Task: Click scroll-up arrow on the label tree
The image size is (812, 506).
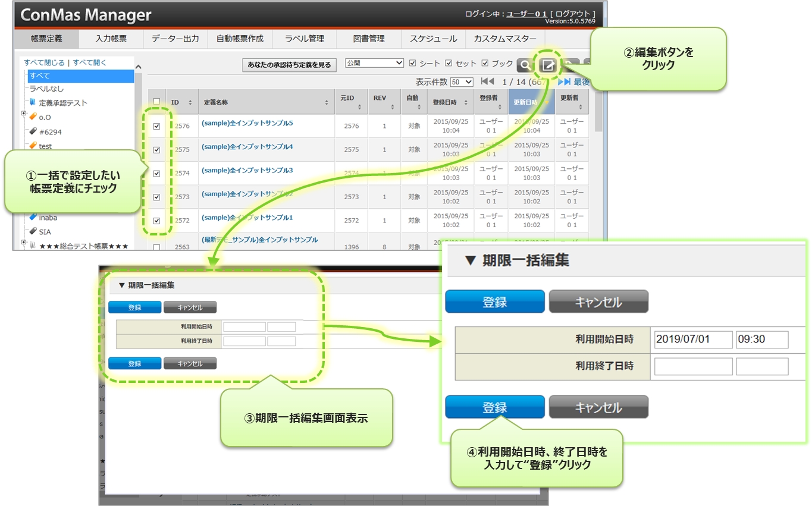Action: [139, 67]
